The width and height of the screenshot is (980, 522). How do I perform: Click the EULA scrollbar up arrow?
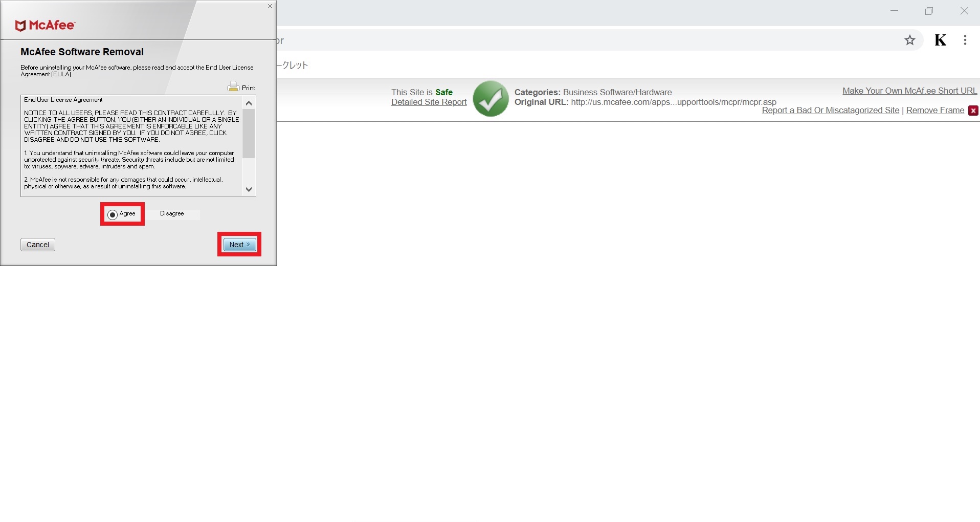(x=249, y=103)
